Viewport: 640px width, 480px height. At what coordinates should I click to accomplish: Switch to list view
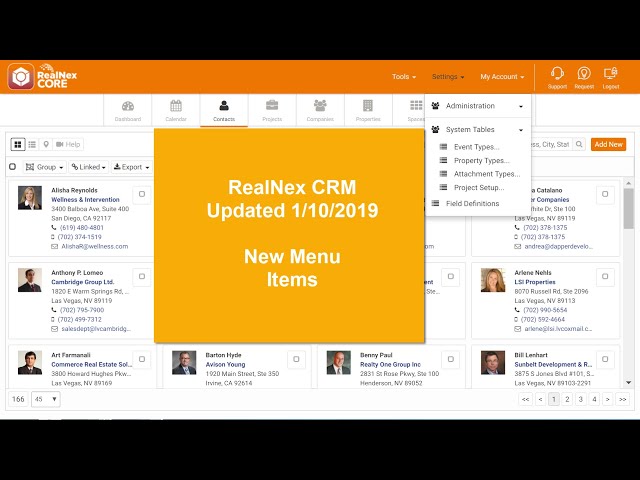[x=32, y=144]
